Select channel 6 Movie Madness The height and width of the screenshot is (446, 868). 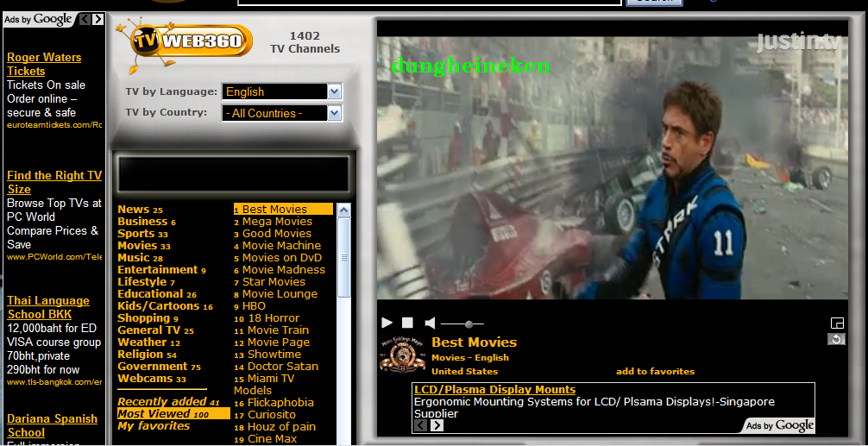click(x=280, y=270)
